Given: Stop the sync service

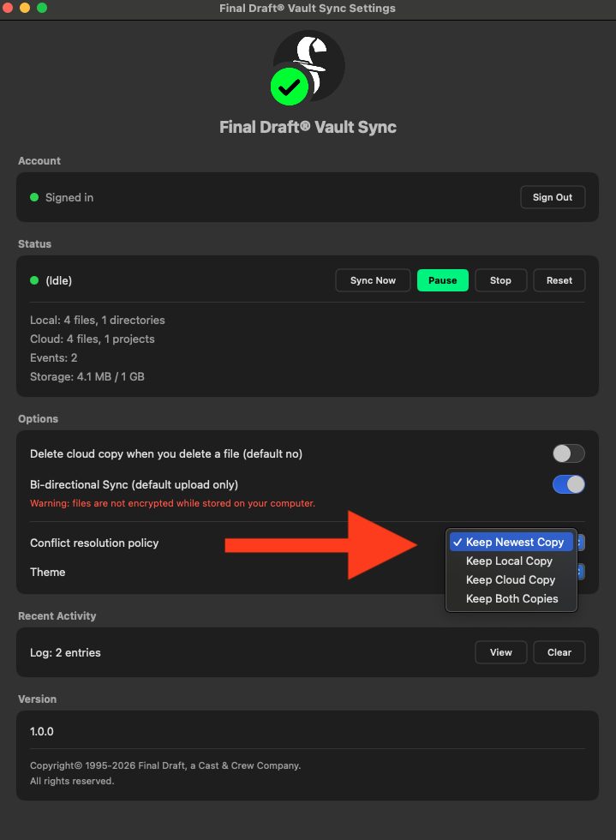Looking at the screenshot, I should 500,280.
